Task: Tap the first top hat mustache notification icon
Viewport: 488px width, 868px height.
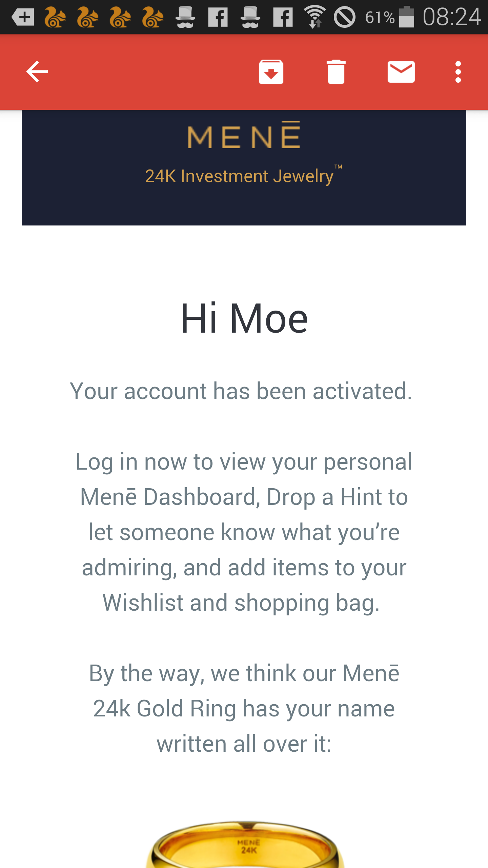Action: (x=185, y=17)
